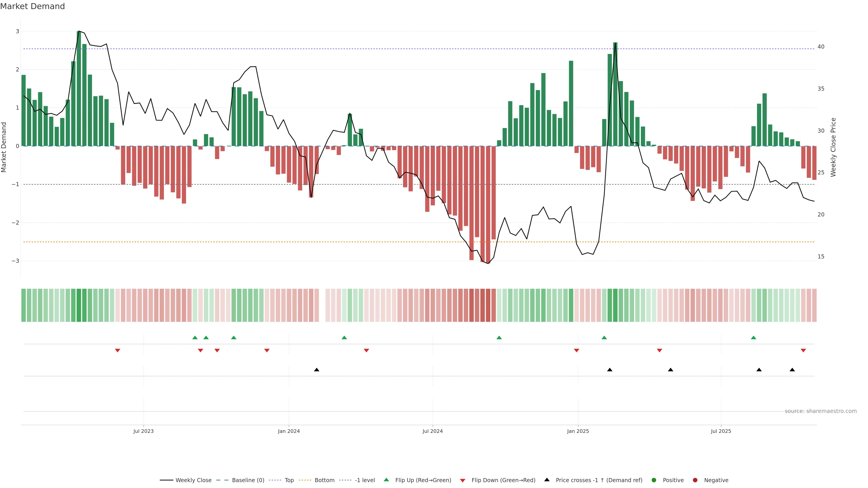Viewport: 868px width, 488px height.
Task: Click the black Price crosses -1 legend triangle
Action: point(547,480)
